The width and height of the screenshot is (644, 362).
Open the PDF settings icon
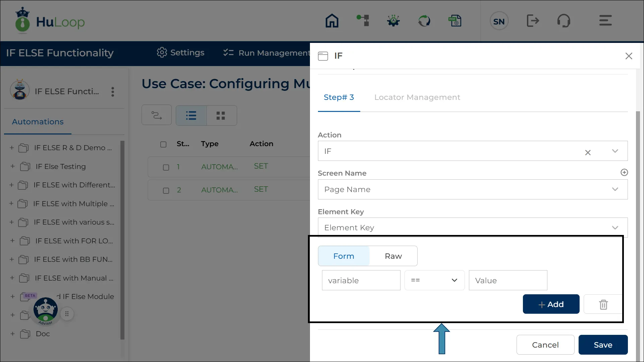click(455, 21)
